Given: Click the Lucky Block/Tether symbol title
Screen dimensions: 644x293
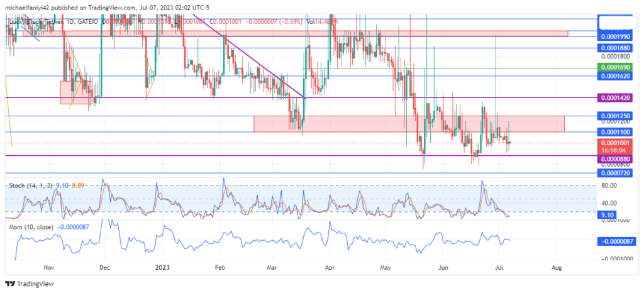Looking at the screenshot, I should [x=38, y=22].
